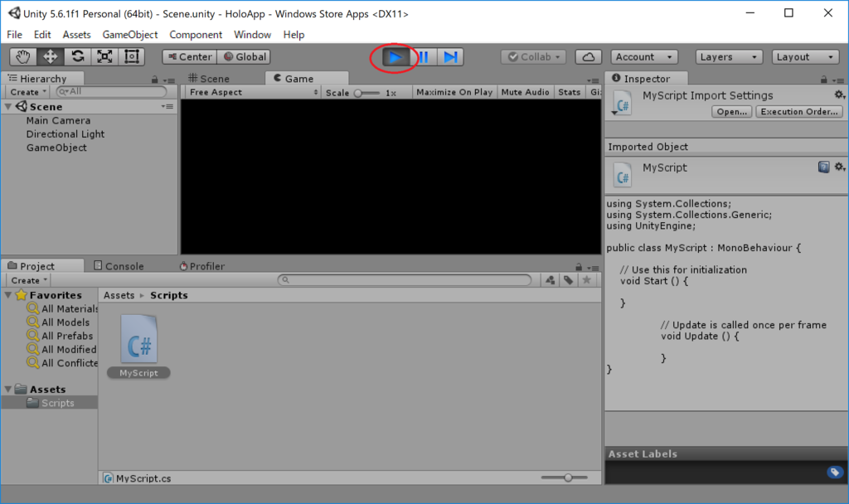Viewport: 849px width, 504px height.
Task: Select the Rect transform tool
Action: (x=132, y=57)
